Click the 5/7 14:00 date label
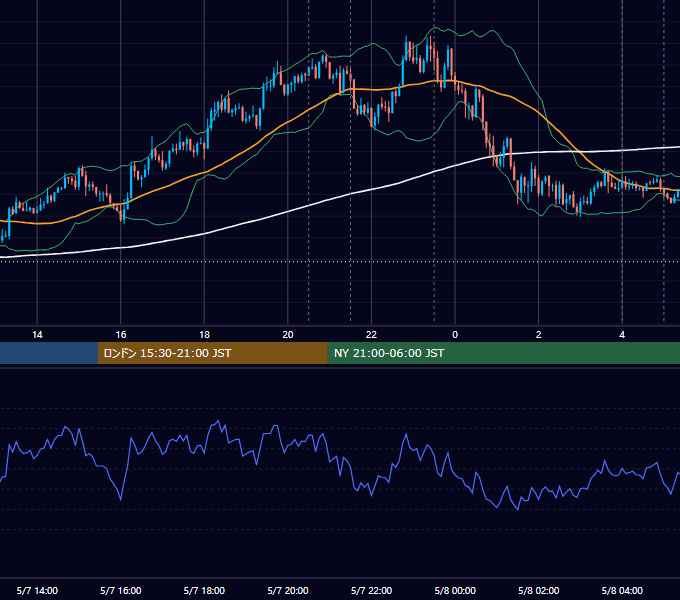The height and width of the screenshot is (600, 680). pyautogui.click(x=37, y=590)
